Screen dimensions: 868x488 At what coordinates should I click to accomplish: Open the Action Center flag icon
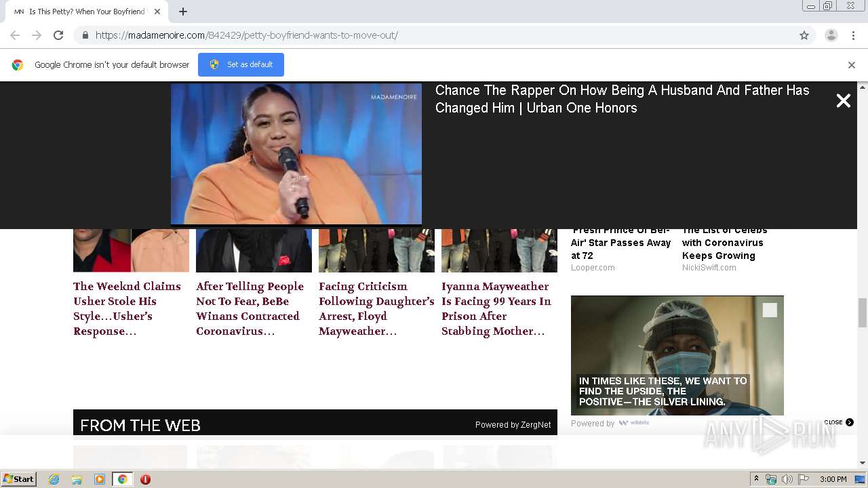804,479
